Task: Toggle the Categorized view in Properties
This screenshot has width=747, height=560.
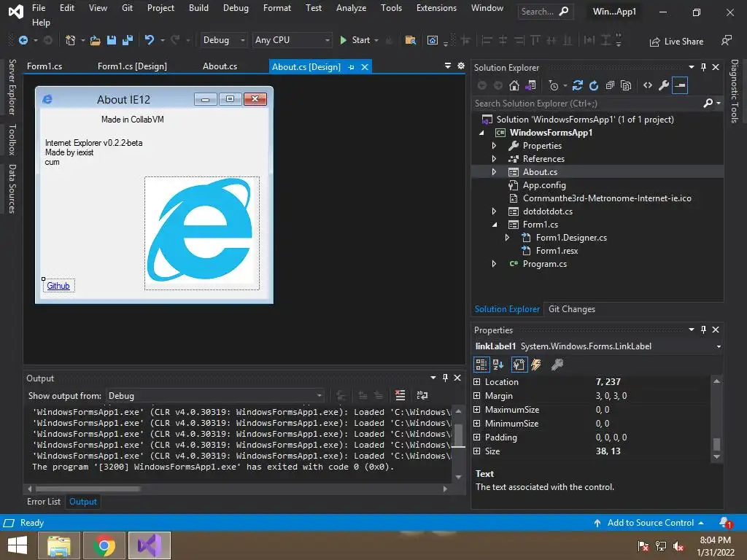Action: [x=481, y=365]
